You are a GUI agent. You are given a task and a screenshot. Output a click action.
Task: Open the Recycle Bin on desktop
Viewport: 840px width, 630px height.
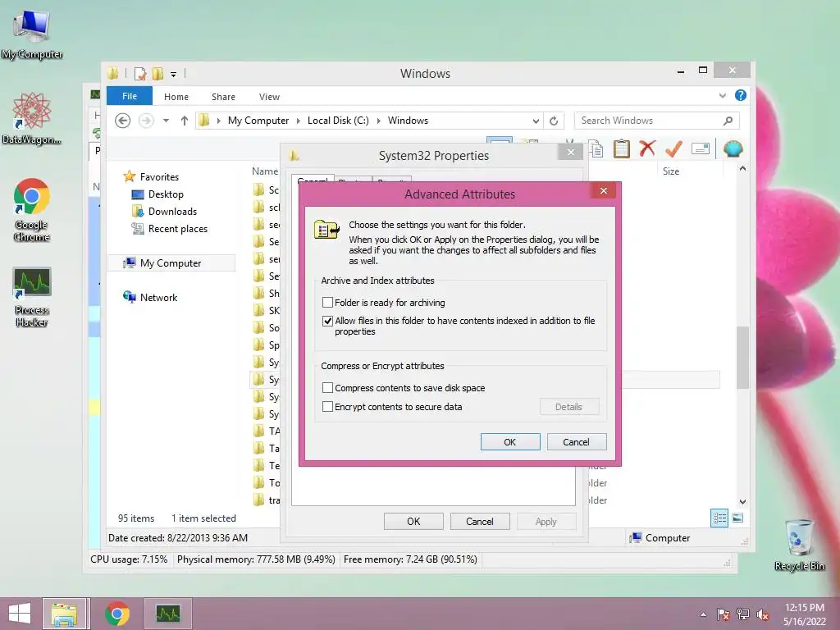[799, 545]
